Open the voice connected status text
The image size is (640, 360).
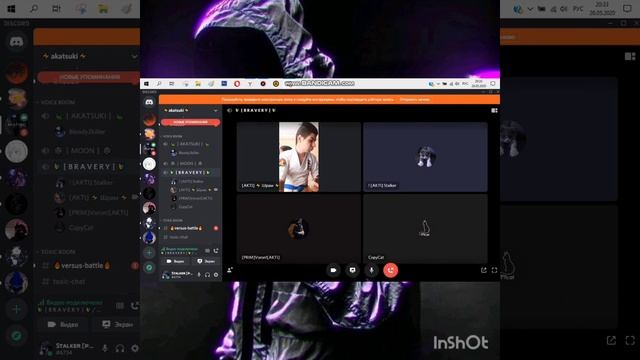point(182,249)
